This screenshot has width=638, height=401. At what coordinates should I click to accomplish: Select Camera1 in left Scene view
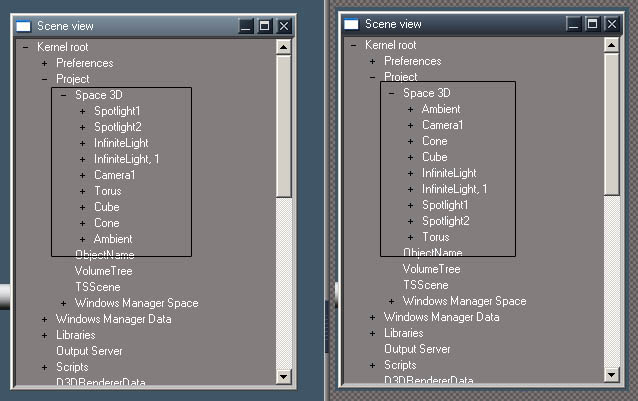[114, 175]
